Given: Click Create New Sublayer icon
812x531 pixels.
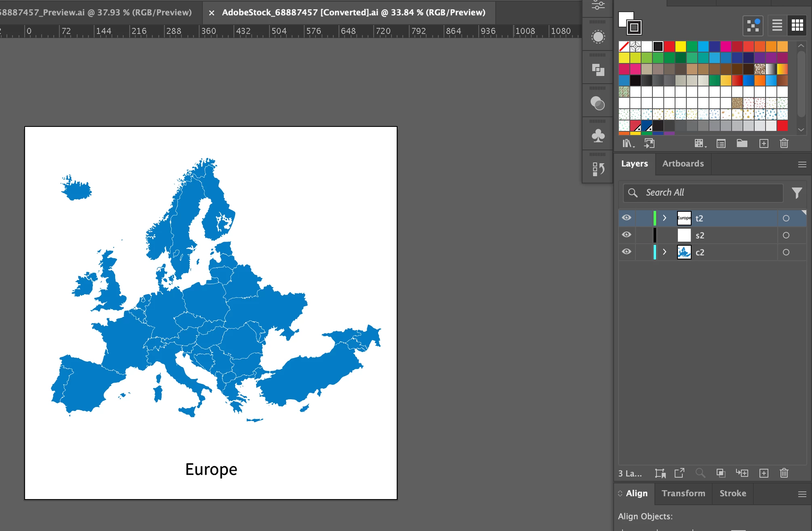Looking at the screenshot, I should coord(742,473).
